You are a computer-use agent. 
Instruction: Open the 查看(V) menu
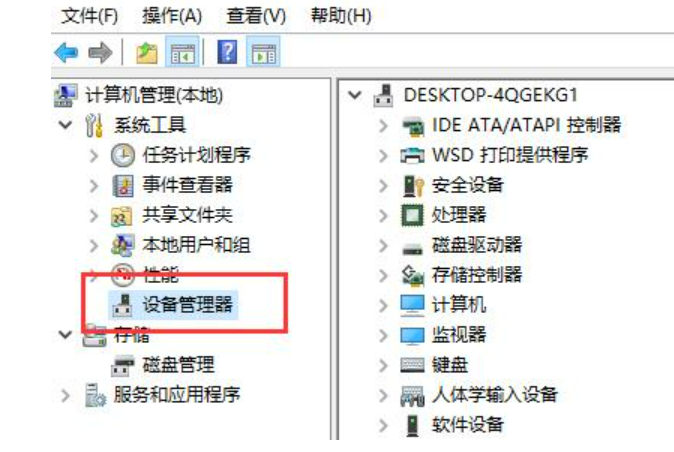tap(256, 16)
